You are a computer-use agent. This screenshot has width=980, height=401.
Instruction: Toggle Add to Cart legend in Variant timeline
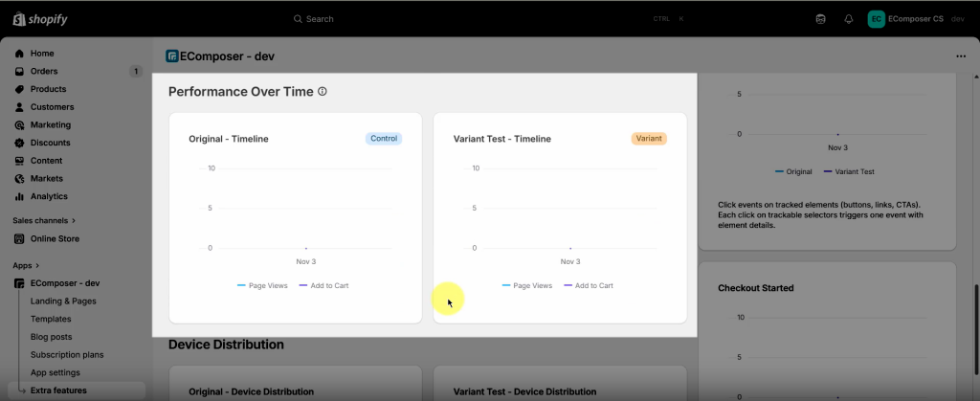[588, 285]
